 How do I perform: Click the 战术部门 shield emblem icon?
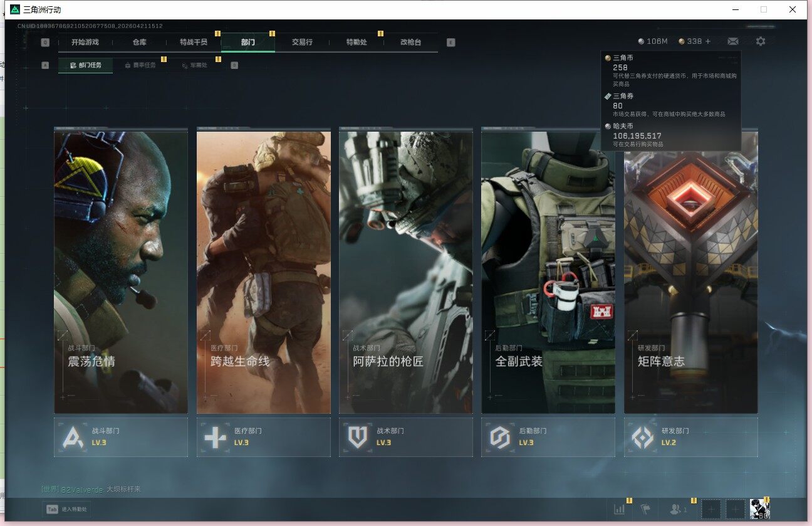[x=358, y=437]
